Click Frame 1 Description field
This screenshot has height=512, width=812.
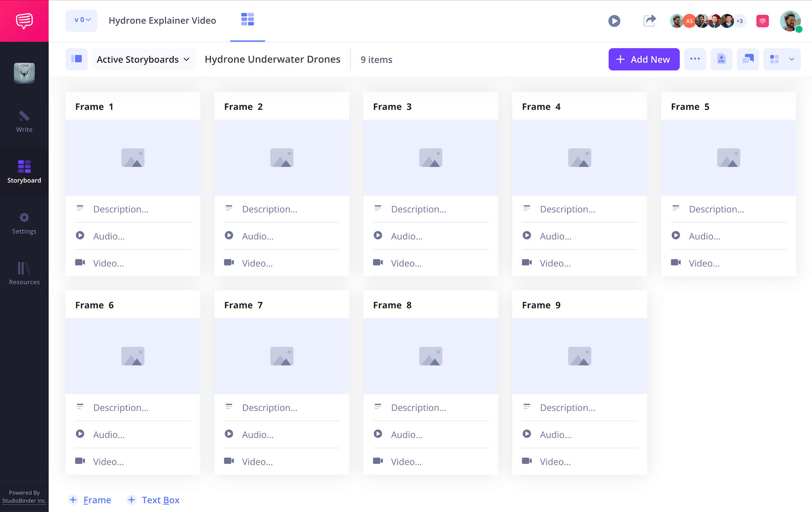coord(121,209)
